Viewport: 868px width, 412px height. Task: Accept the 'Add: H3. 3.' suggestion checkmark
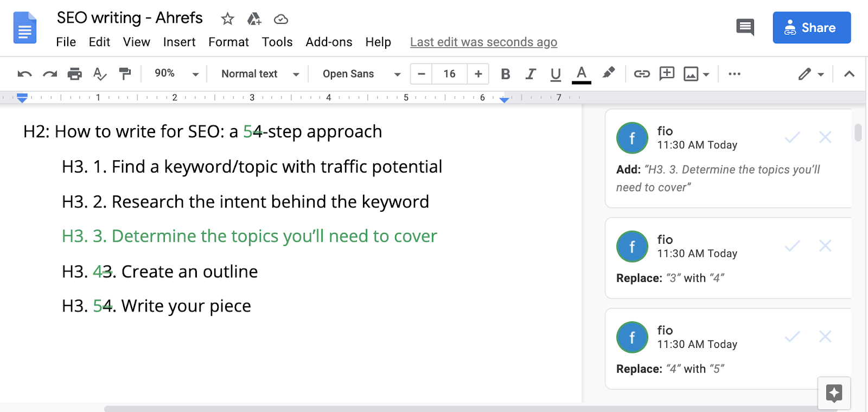point(792,137)
